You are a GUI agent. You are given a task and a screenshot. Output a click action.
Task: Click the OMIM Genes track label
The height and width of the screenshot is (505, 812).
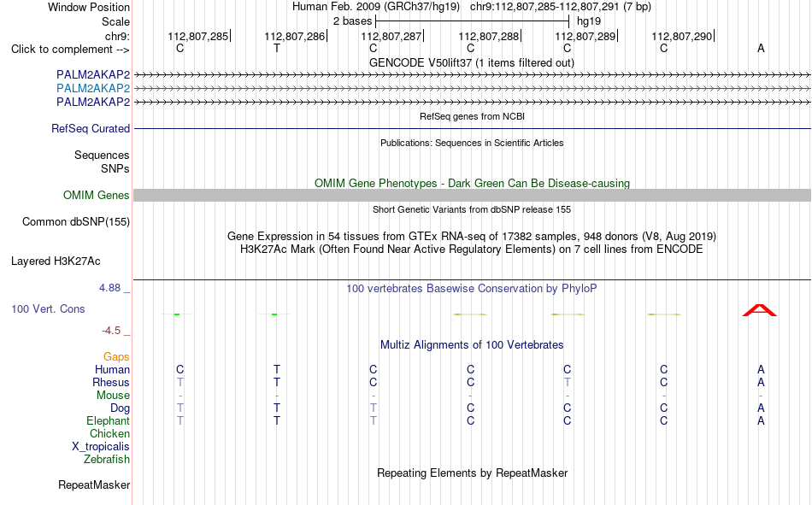(97, 196)
